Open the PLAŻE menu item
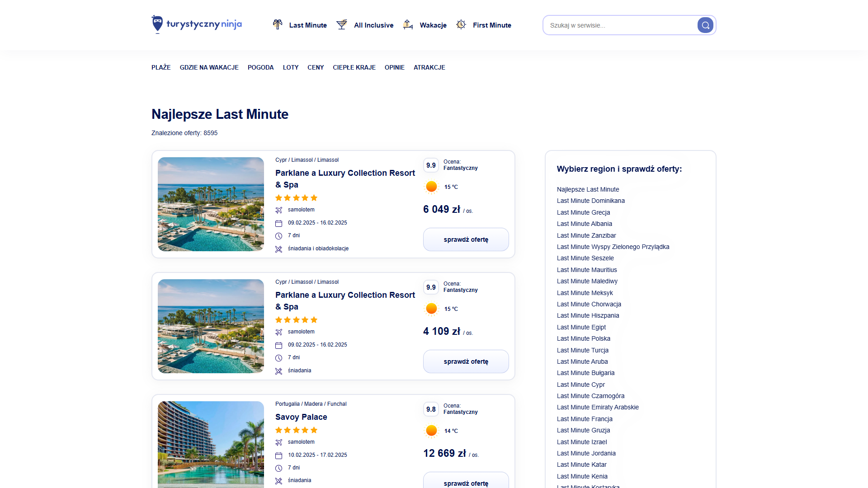Viewport: 868px width, 488px height. (x=161, y=67)
